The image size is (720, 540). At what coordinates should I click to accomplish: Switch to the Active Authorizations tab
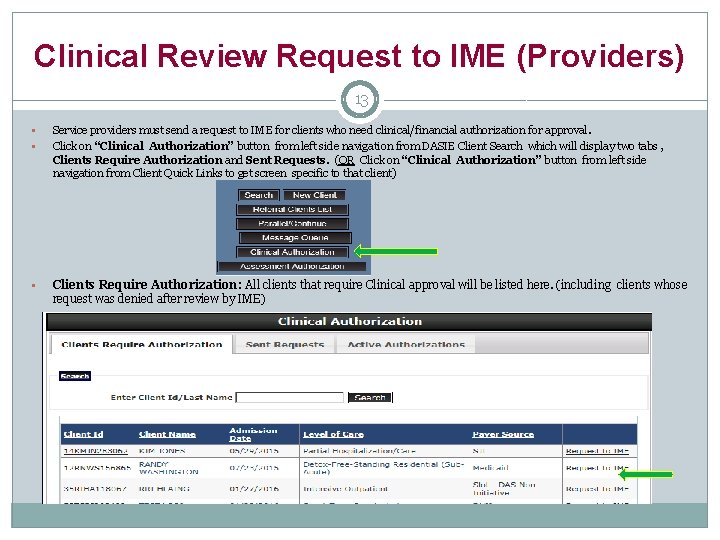point(406,344)
